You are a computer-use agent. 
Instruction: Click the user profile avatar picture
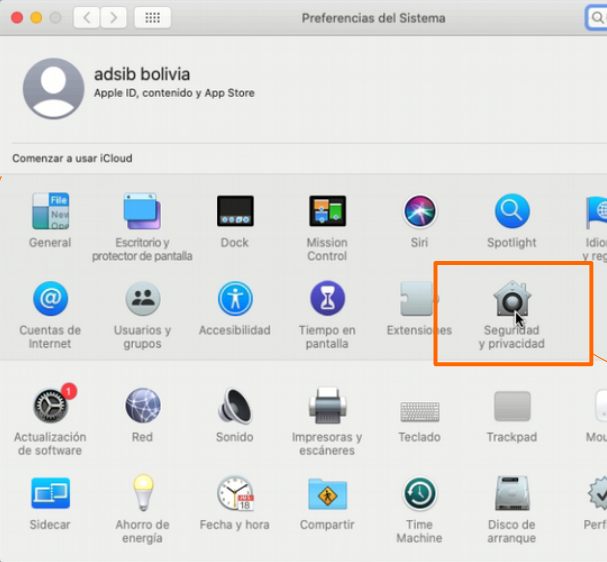pos(53,88)
